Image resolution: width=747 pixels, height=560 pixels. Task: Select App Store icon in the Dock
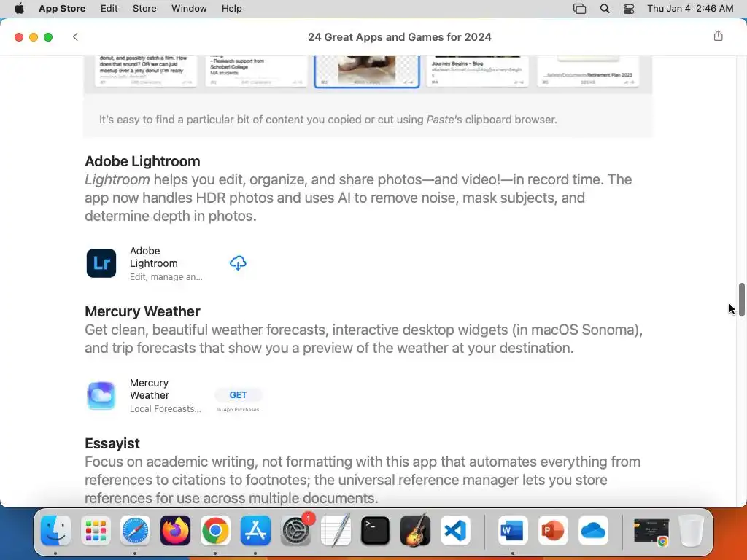tap(255, 531)
